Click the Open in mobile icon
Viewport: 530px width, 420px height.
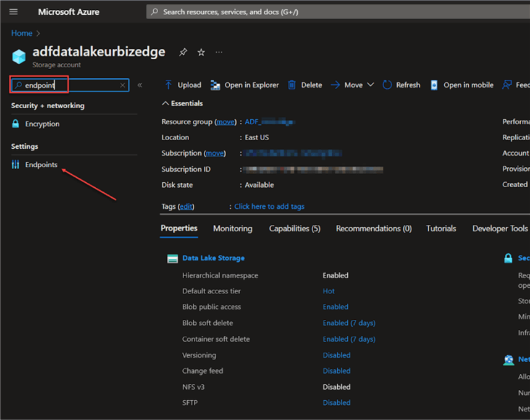click(434, 85)
